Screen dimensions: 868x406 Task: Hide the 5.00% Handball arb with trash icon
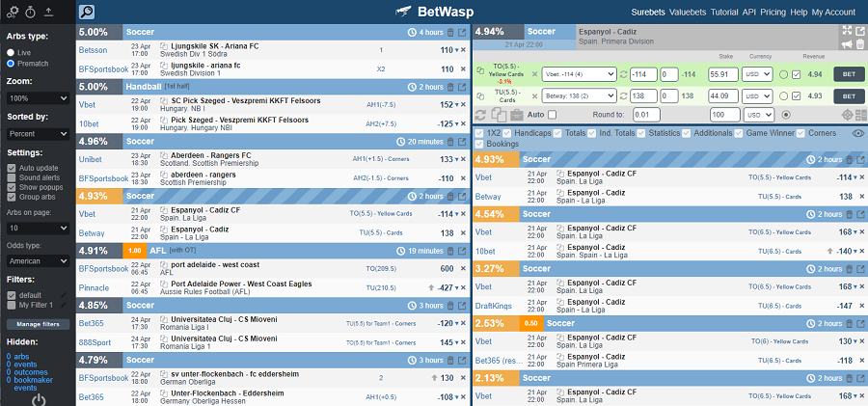coord(450,87)
